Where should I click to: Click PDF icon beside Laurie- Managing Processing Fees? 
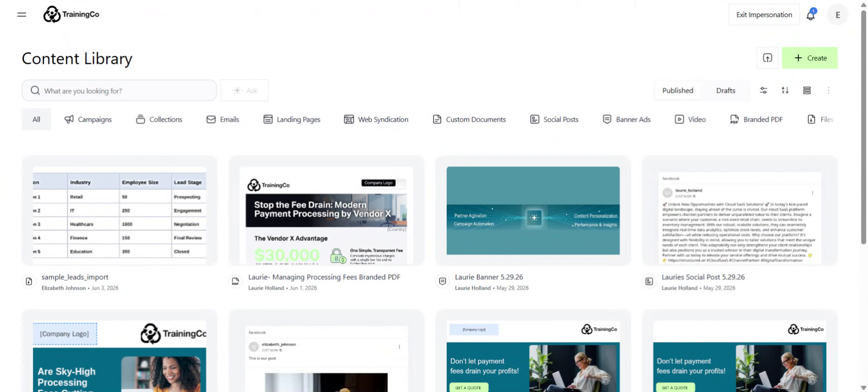click(x=236, y=281)
